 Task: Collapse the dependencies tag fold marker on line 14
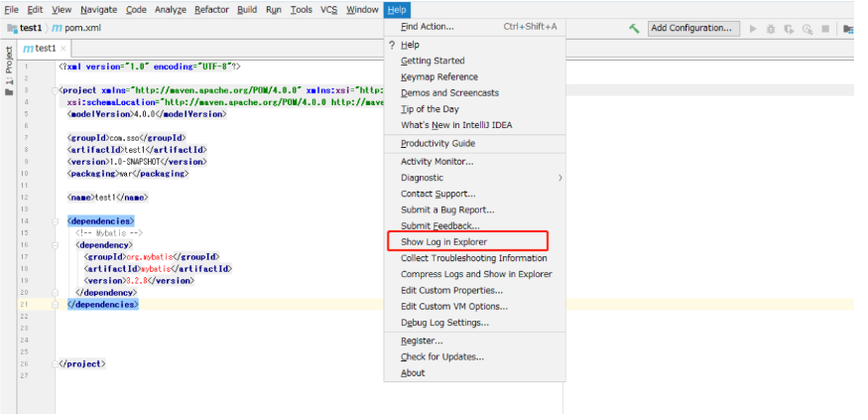click(x=56, y=221)
